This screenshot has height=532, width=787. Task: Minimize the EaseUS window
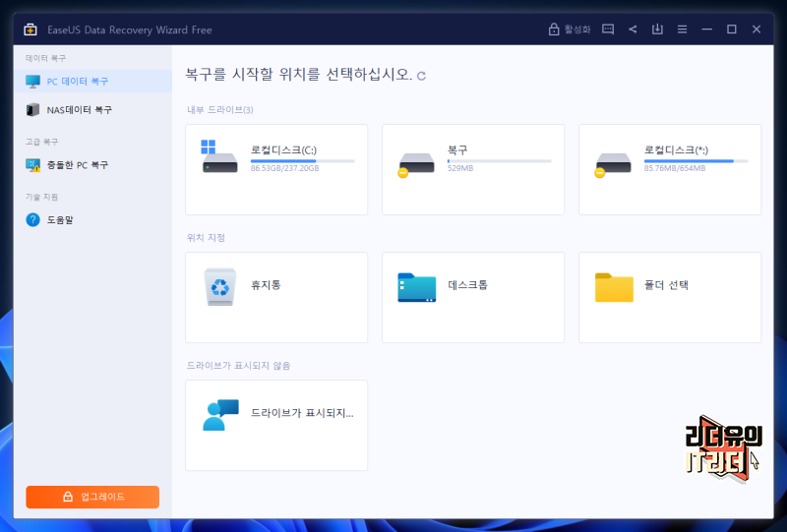pyautogui.click(x=706, y=30)
